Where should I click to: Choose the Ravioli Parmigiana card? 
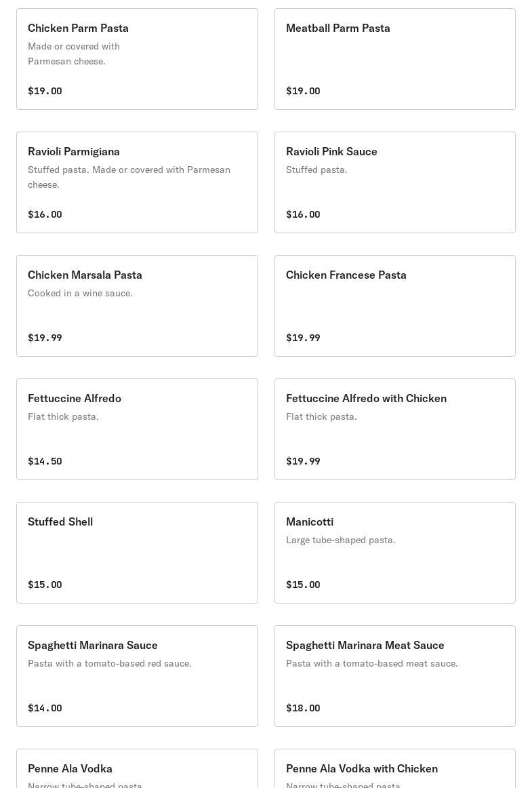point(137,182)
